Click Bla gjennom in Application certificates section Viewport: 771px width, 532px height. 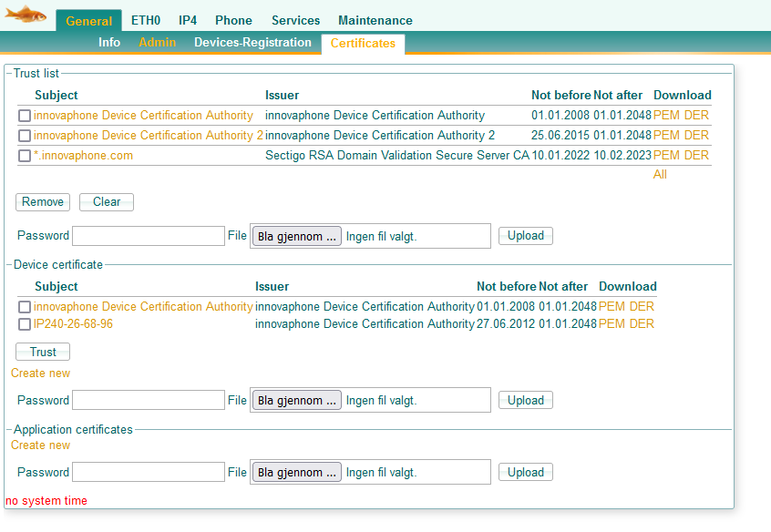click(x=296, y=473)
